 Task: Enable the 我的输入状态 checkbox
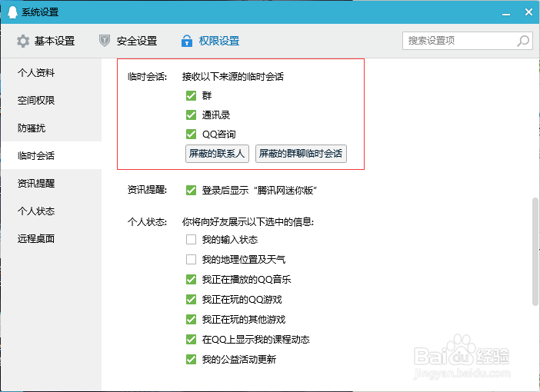coord(191,240)
